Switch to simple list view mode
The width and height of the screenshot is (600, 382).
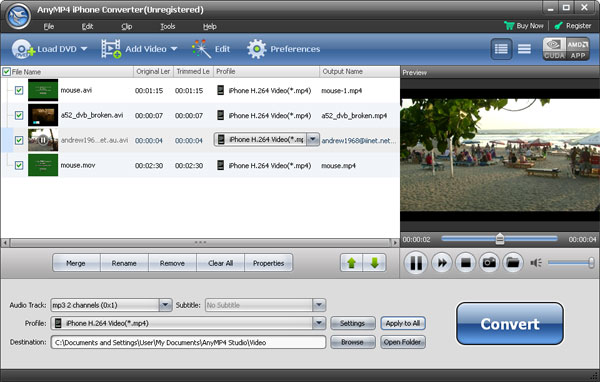tap(524, 49)
